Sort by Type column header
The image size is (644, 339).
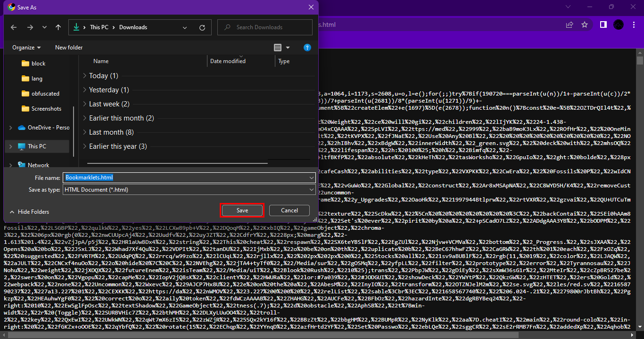(x=284, y=61)
